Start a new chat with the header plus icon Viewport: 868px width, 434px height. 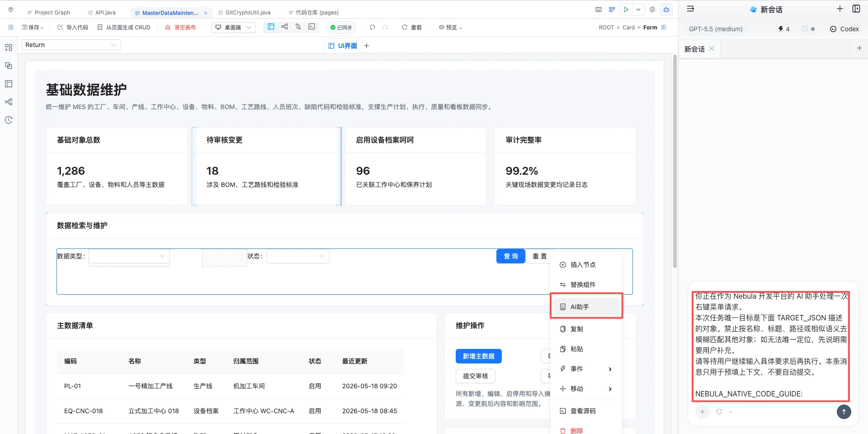click(x=840, y=9)
